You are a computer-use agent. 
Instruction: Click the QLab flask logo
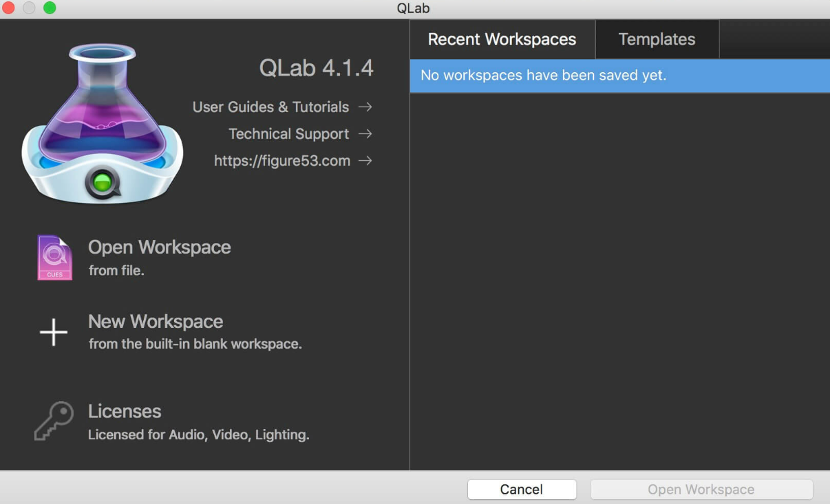point(103,123)
